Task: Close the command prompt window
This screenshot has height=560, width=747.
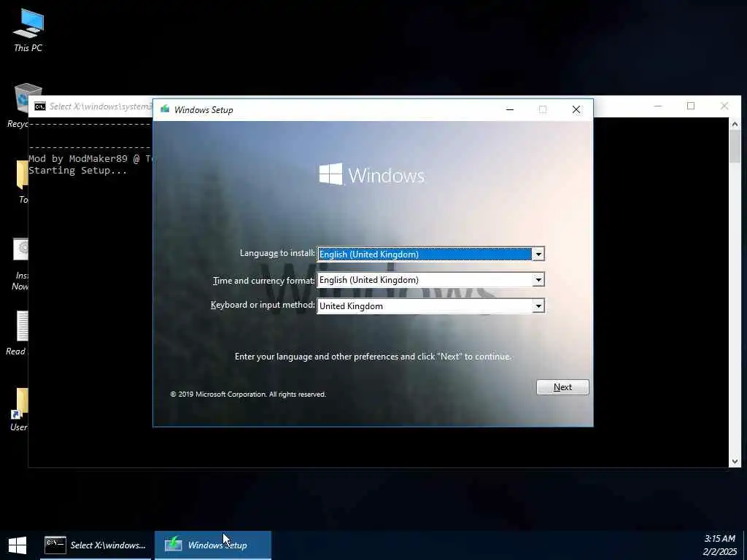Action: click(x=724, y=106)
